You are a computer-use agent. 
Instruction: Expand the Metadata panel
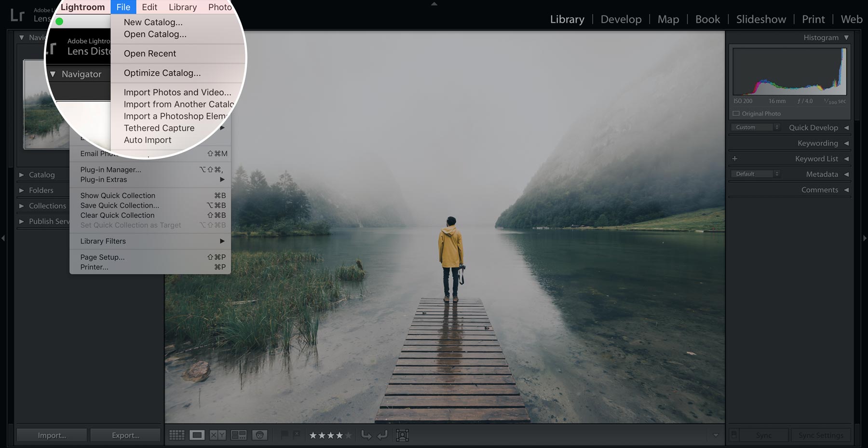[846, 174]
